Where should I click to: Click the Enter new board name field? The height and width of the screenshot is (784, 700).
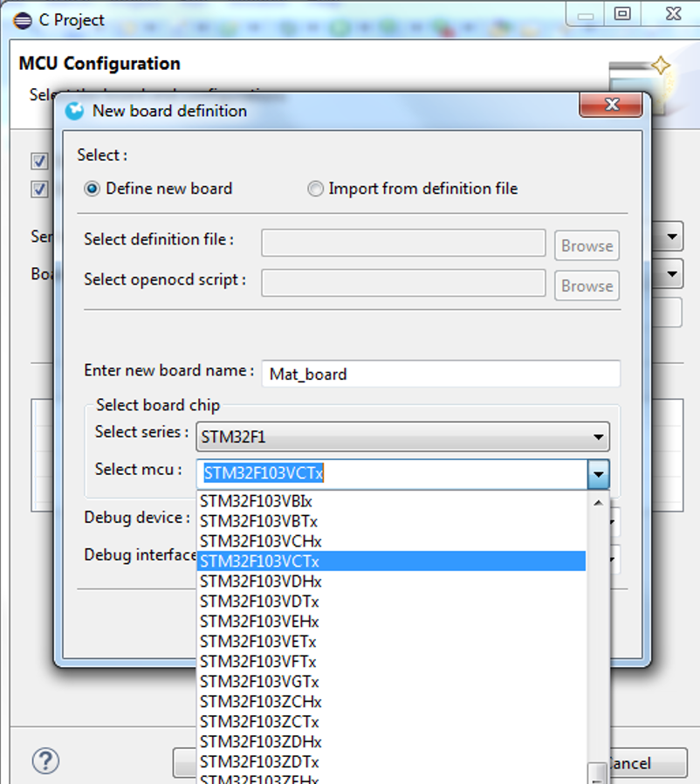(x=441, y=374)
